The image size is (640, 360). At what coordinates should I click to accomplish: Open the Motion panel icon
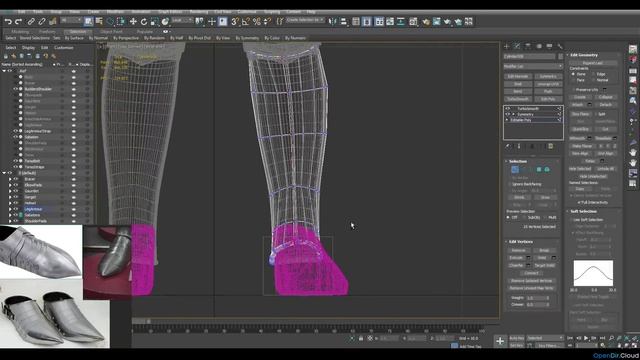(539, 46)
